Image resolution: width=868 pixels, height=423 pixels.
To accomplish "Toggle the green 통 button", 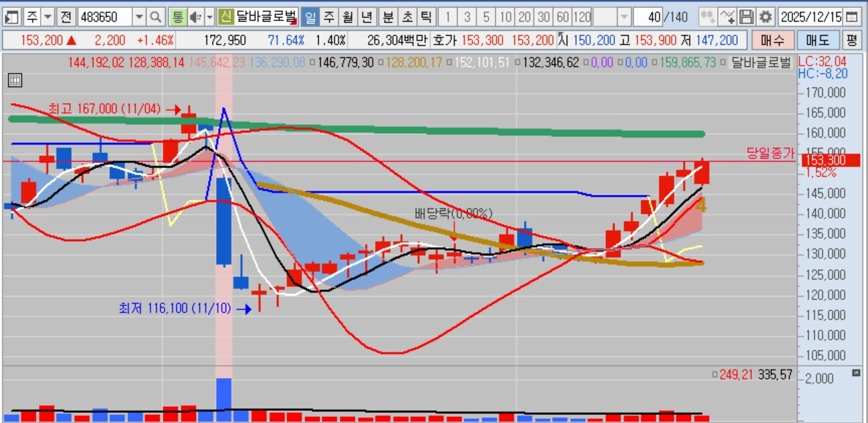I will (177, 17).
